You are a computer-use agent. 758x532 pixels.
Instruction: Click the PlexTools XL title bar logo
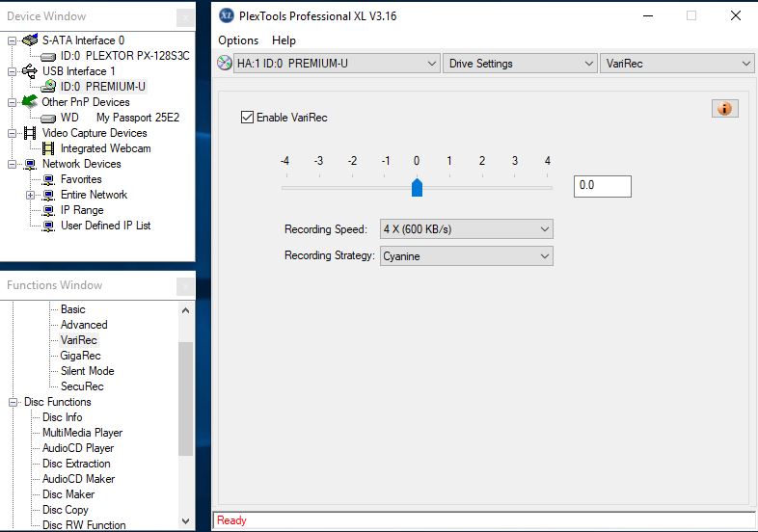click(227, 15)
